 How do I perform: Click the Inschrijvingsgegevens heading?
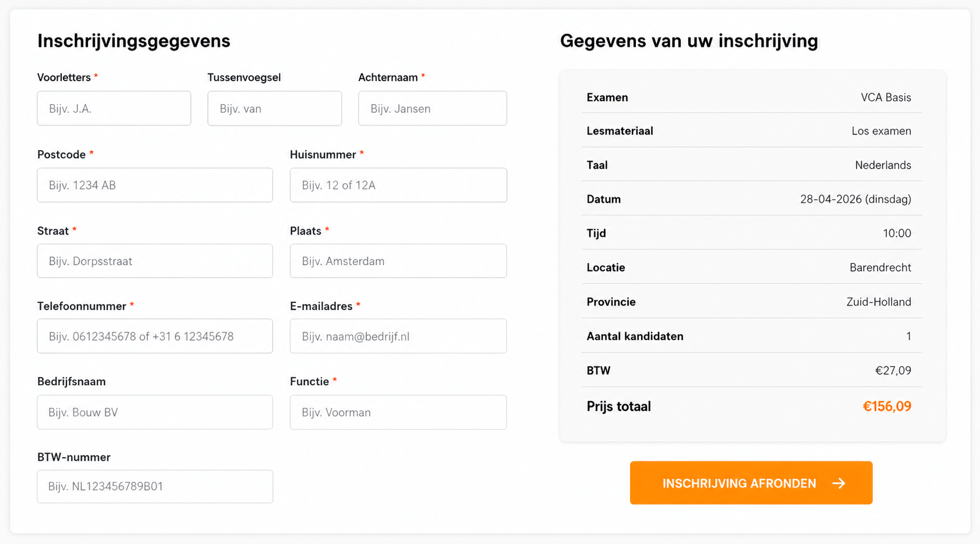[x=134, y=41]
